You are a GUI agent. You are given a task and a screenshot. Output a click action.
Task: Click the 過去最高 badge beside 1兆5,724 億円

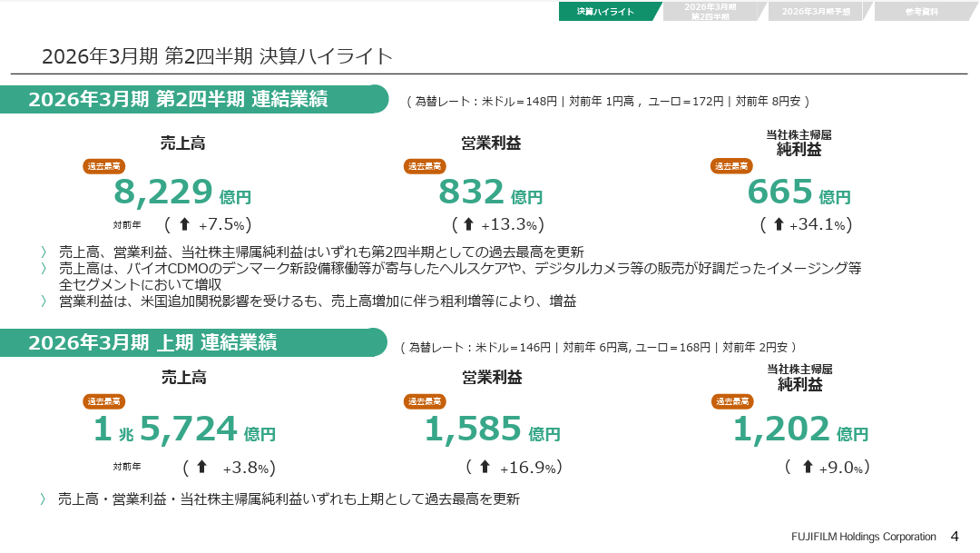104,401
